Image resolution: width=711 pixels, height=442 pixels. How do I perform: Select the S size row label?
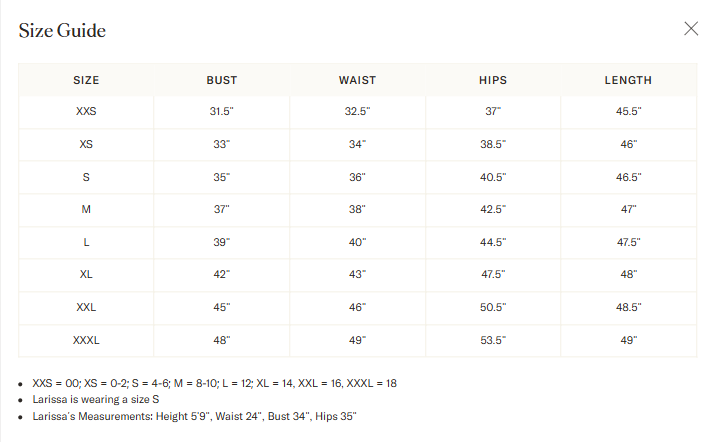86,177
